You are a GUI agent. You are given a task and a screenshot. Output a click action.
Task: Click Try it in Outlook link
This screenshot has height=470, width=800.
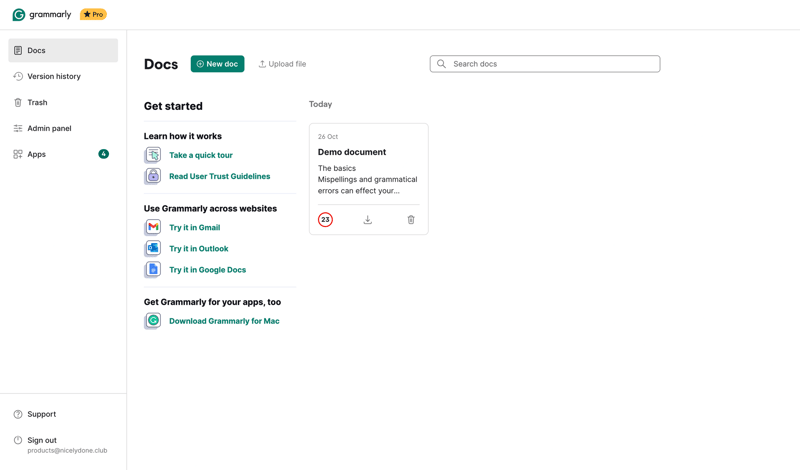[x=199, y=249]
